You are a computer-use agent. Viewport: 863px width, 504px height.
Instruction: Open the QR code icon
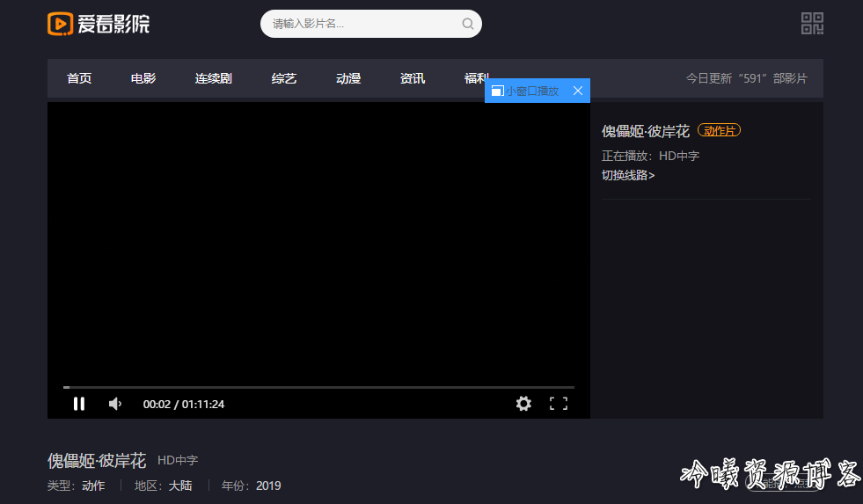[812, 24]
